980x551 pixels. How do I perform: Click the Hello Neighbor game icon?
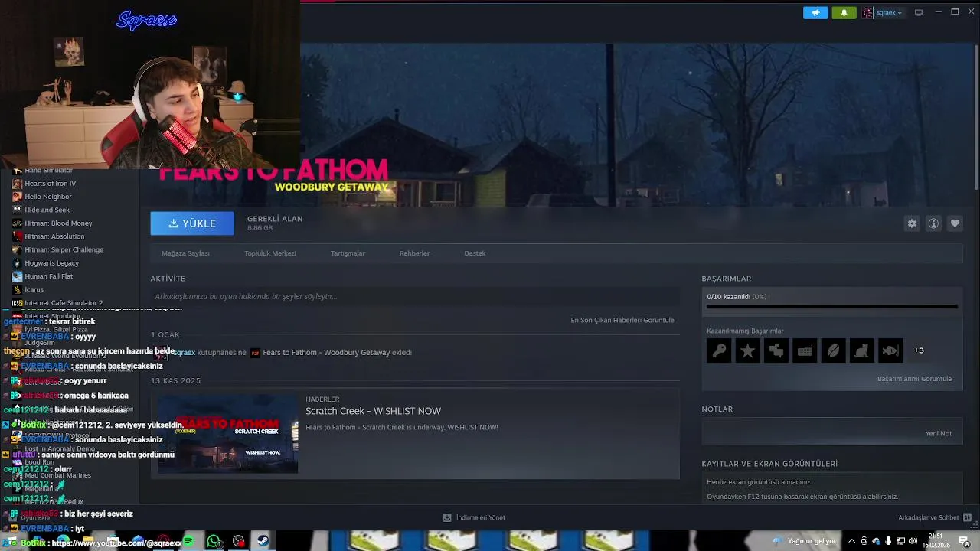(x=17, y=197)
